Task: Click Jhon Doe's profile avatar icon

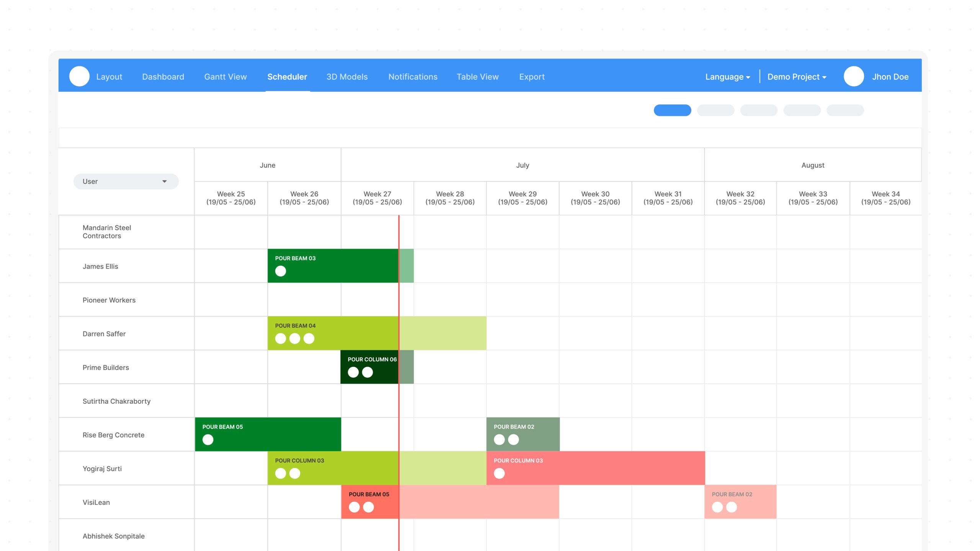Action: [854, 76]
